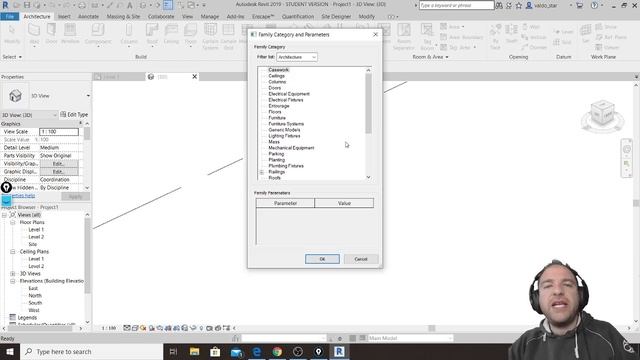The image size is (640, 360).
Task: Open the Filter list Architecture dropdown
Action: point(297,57)
